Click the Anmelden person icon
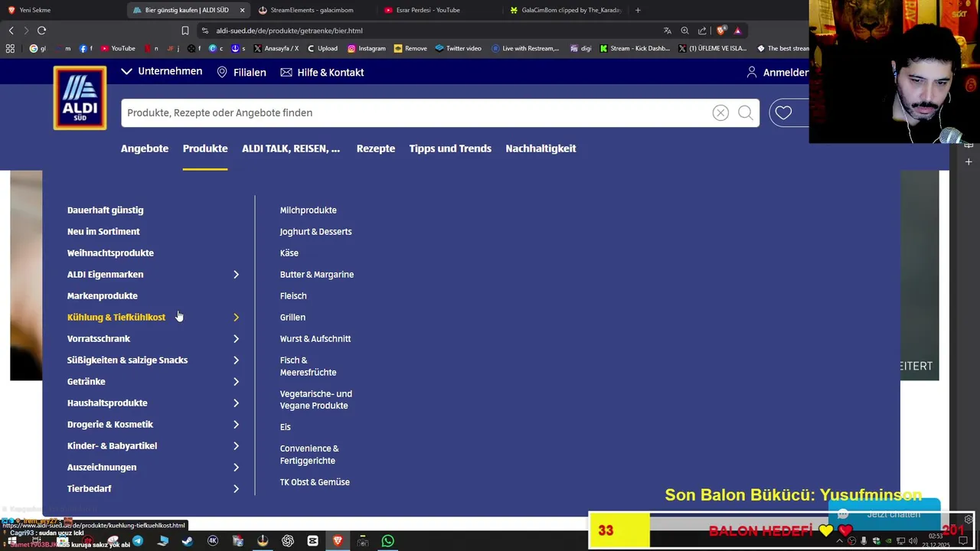The width and height of the screenshot is (980, 551). pos(752,72)
